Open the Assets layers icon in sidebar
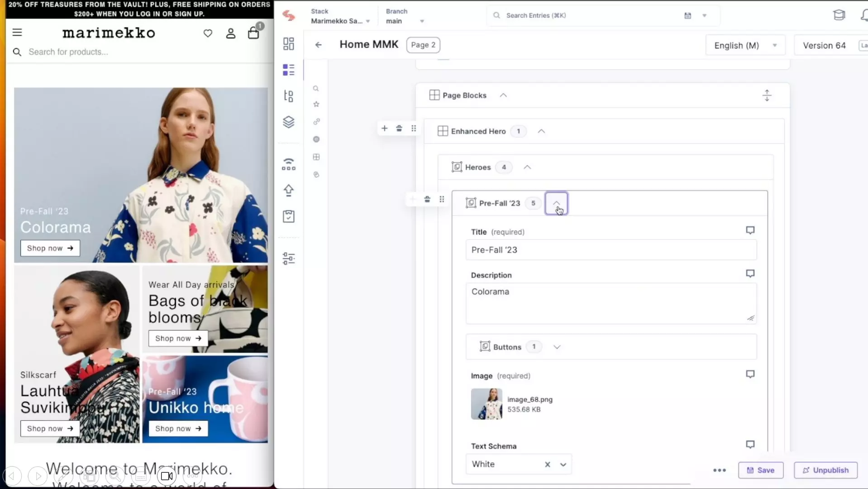This screenshot has width=868, height=489. 289,122
